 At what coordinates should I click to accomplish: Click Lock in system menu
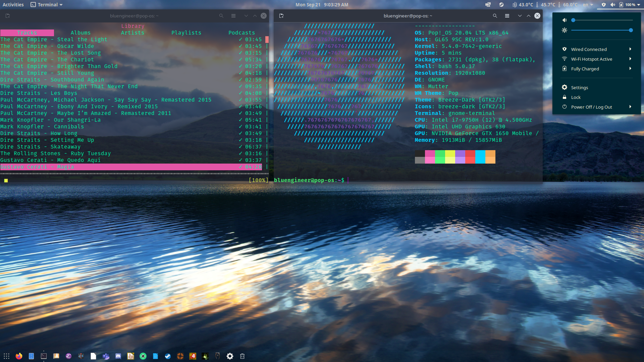(576, 97)
